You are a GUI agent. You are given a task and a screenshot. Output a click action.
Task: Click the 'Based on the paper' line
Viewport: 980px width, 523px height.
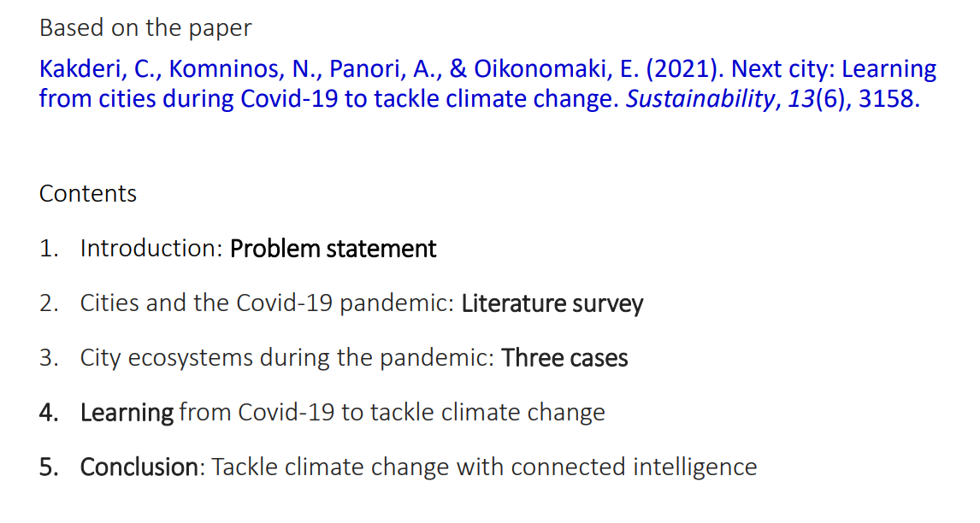coord(145,27)
